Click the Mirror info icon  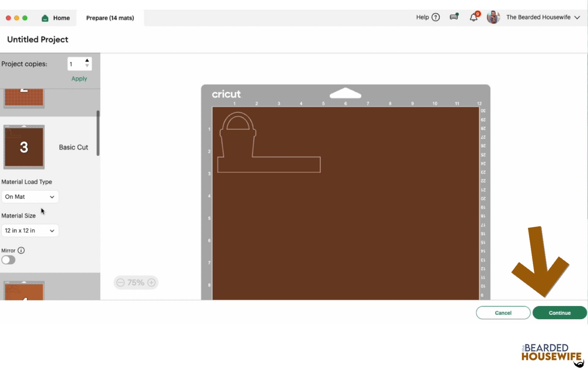tap(21, 250)
